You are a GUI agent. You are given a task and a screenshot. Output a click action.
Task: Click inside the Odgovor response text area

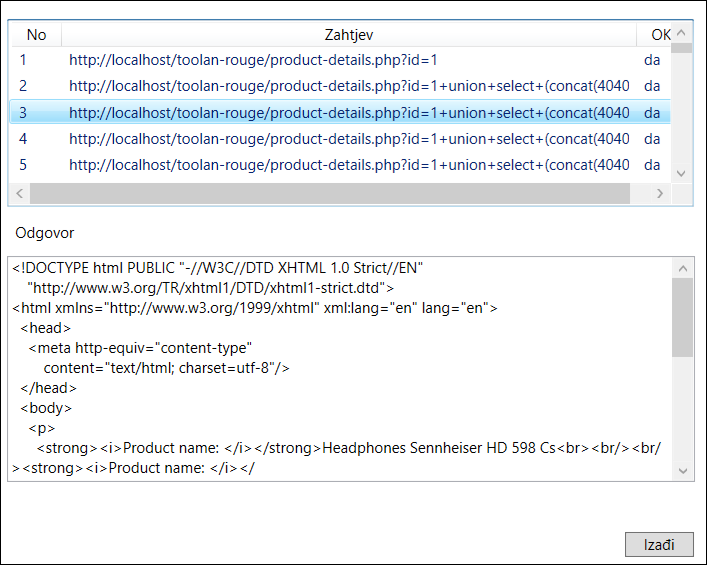point(340,369)
